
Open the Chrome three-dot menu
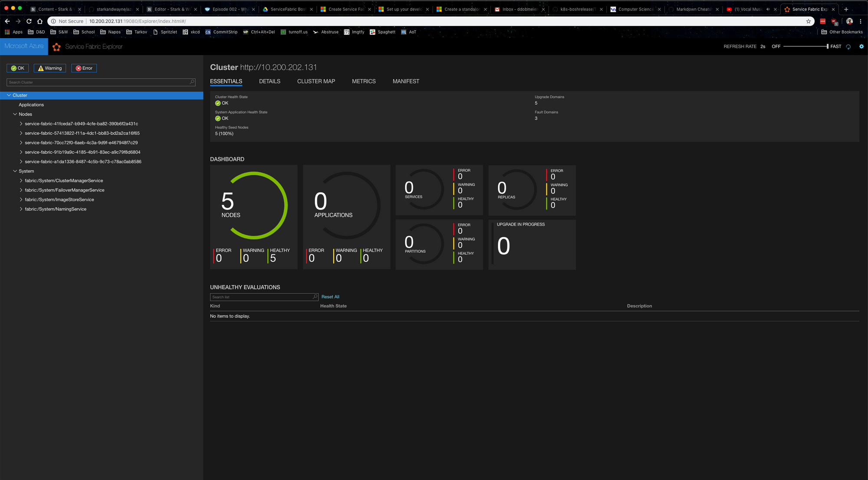861,21
